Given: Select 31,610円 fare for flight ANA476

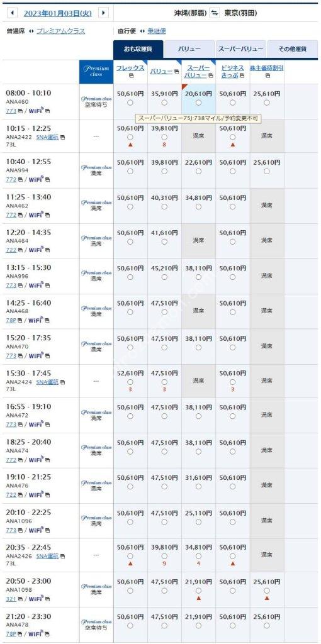Looking at the screenshot, I should [x=198, y=487].
